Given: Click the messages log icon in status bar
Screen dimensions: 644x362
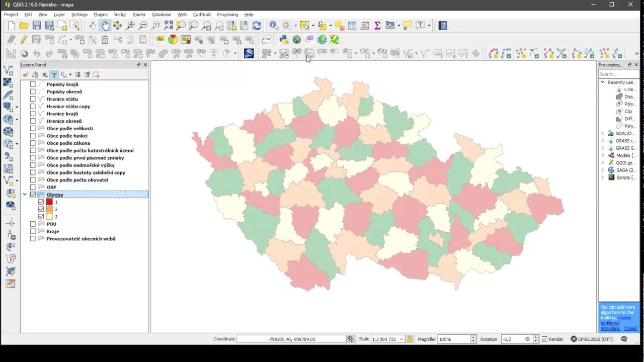Looking at the screenshot, I should [624, 339].
